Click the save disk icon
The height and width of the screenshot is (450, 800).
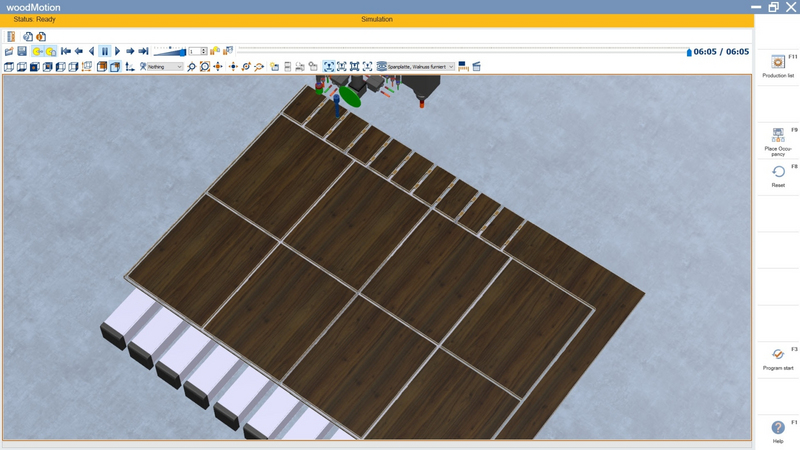coord(22,51)
